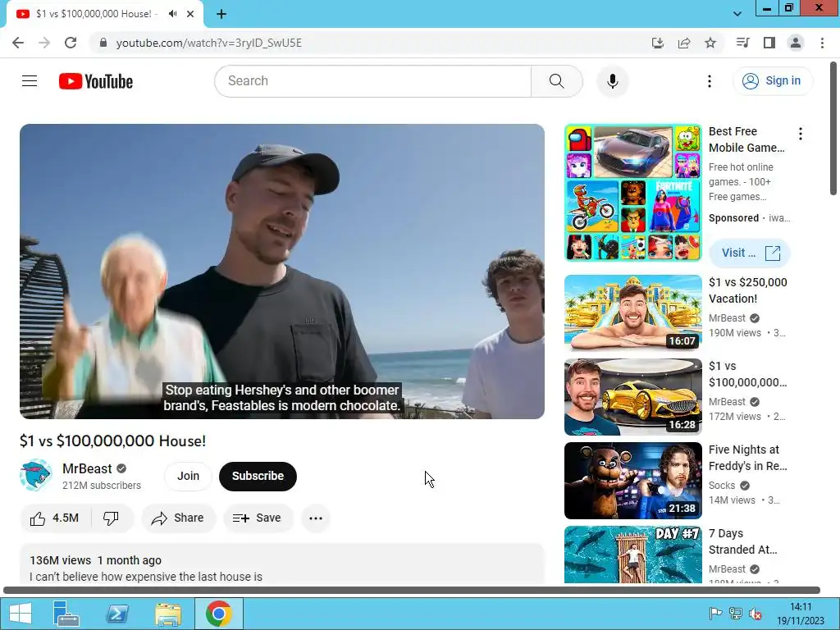Open File Explorer from taskbar
840x630 pixels.
168,614
